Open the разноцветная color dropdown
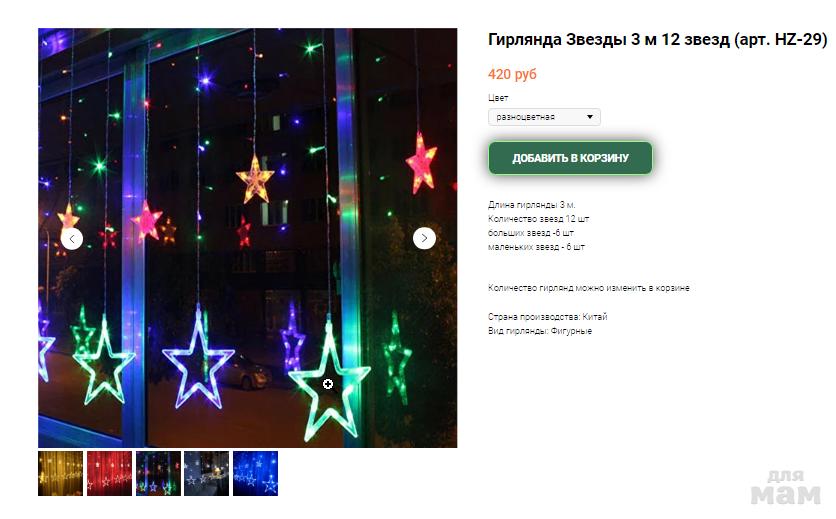This screenshot has width=836, height=519. 544,117
